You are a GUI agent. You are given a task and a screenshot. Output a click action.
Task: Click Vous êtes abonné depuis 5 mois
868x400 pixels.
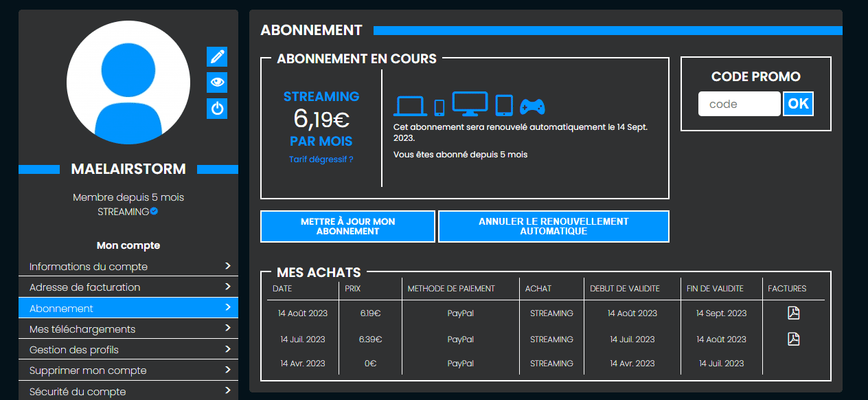(x=461, y=155)
